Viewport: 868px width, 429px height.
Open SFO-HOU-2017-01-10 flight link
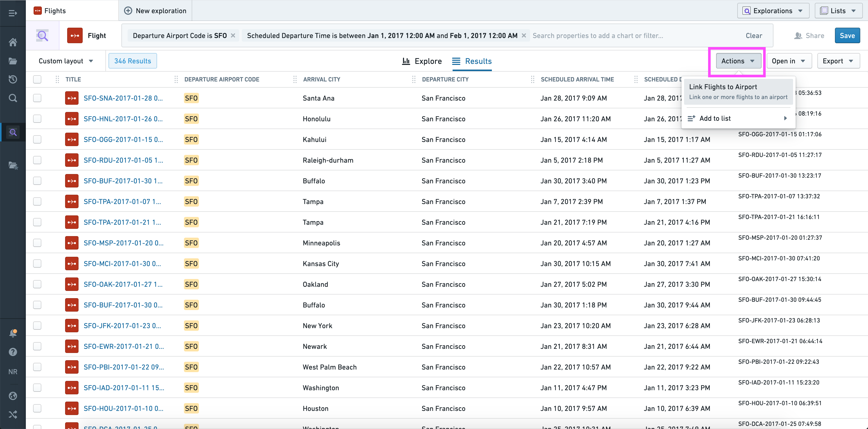coord(123,408)
